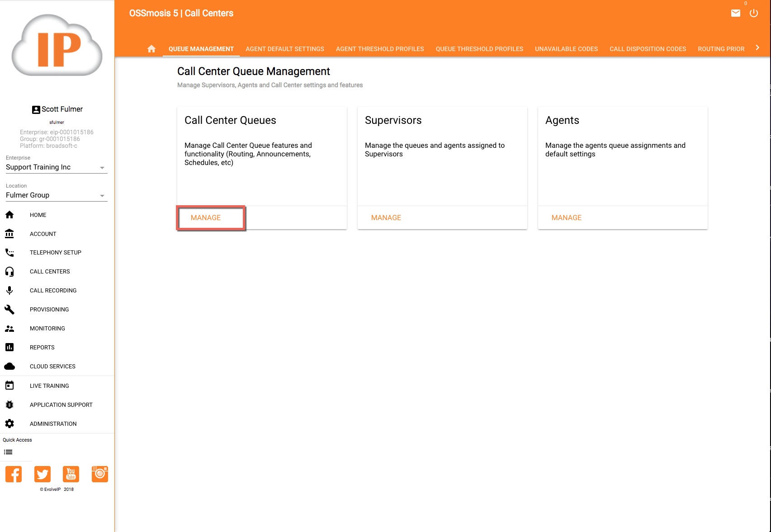Open the Unavailable Codes tab
This screenshot has height=532, width=771.
(566, 49)
